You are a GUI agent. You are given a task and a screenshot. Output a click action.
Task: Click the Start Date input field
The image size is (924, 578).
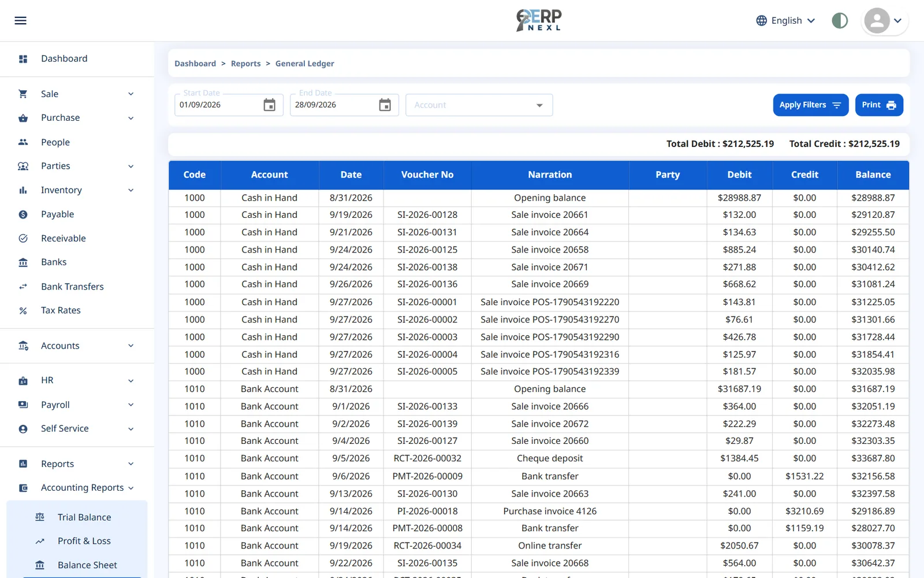coord(229,105)
